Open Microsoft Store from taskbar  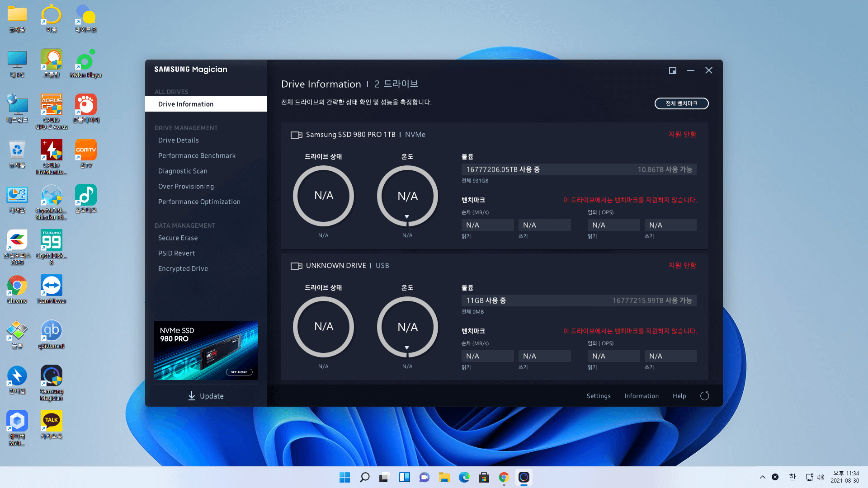coord(484,477)
